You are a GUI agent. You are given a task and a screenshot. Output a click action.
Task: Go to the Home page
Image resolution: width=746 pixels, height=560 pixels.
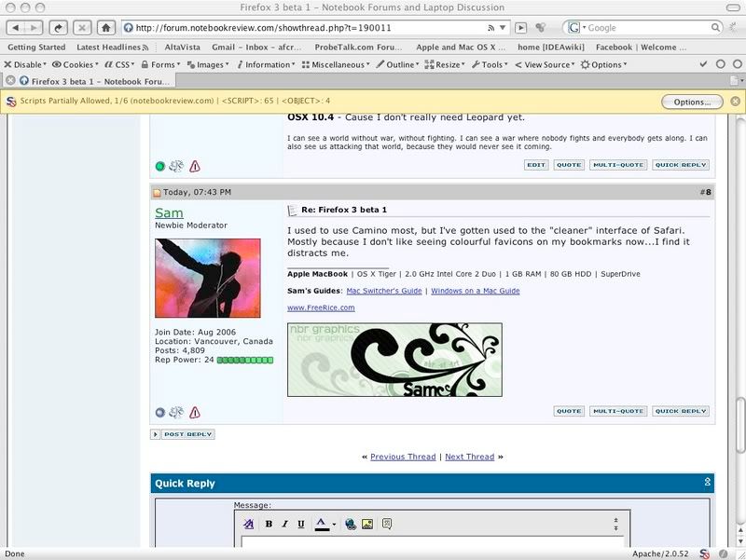click(x=105, y=28)
